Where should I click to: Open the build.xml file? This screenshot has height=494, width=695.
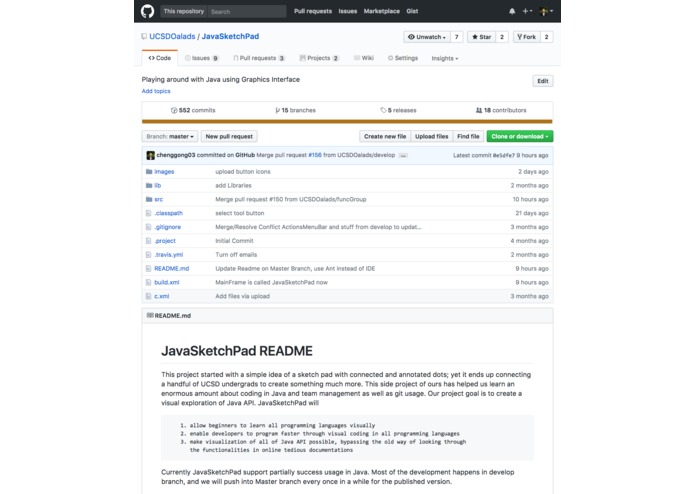click(167, 282)
